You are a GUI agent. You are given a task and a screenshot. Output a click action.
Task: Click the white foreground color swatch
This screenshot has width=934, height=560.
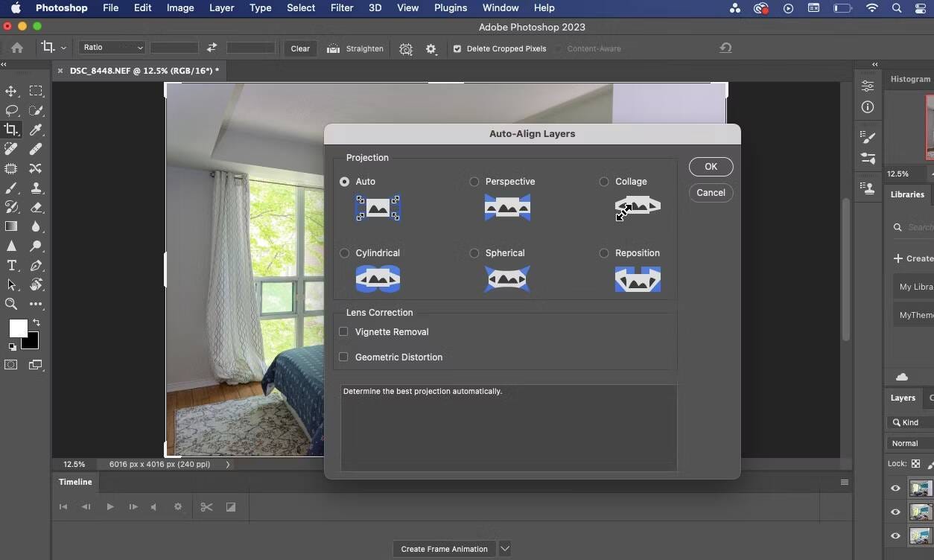pos(17,328)
